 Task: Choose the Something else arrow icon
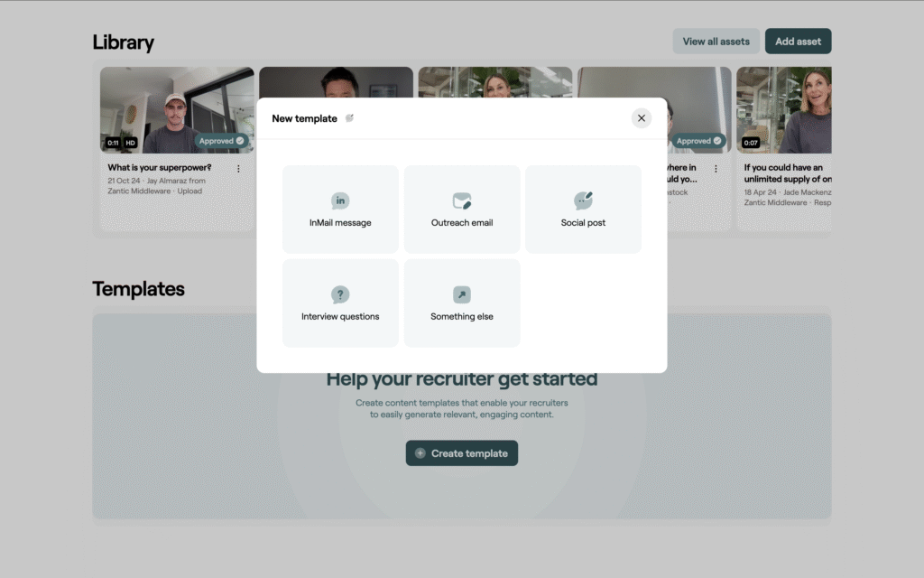pos(462,294)
